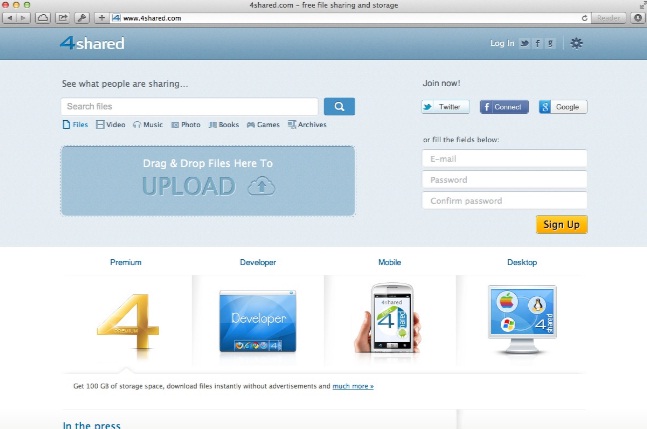Open settings via the gear icon
The height and width of the screenshot is (429, 647).
coord(576,43)
